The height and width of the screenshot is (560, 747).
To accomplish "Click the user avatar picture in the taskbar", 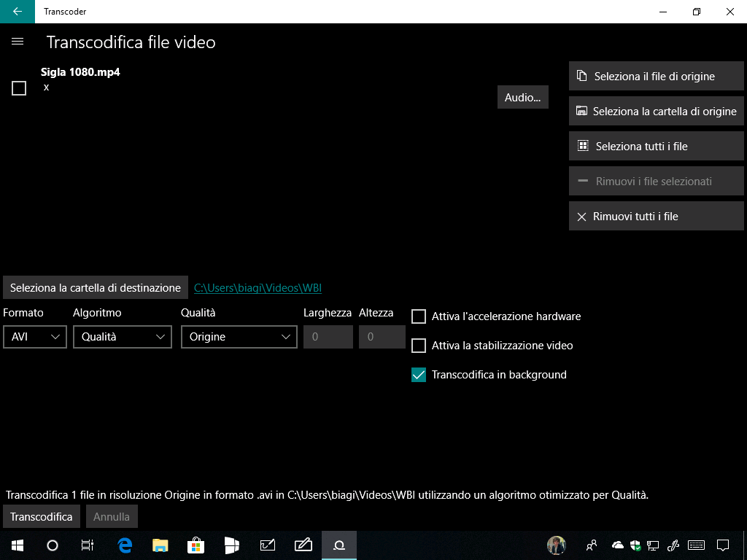I will pos(557,545).
